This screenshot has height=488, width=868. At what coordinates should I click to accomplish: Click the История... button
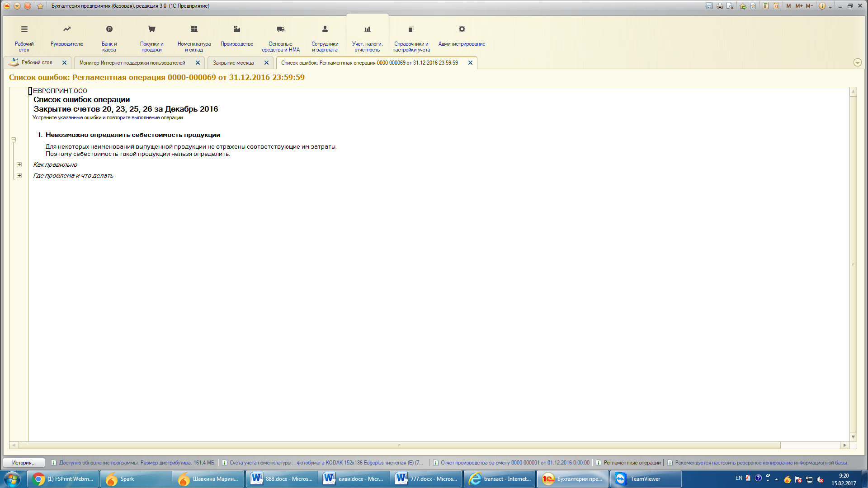[24, 463]
